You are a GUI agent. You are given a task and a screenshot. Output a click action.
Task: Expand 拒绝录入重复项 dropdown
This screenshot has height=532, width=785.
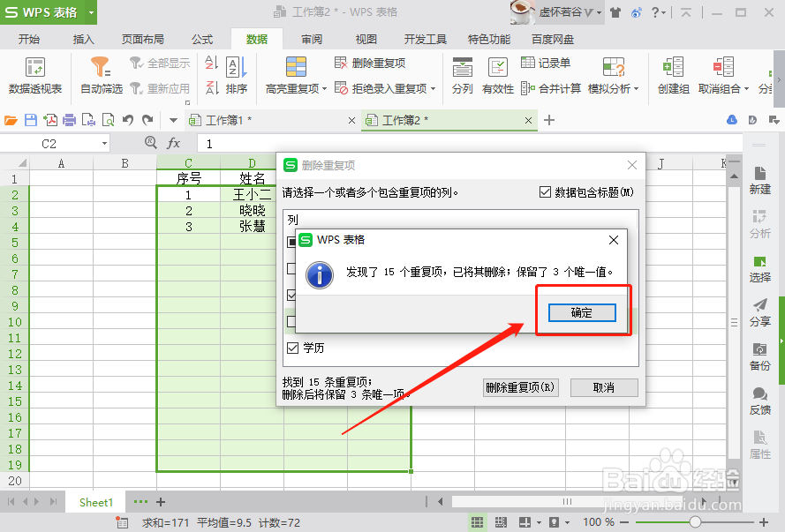433,89
